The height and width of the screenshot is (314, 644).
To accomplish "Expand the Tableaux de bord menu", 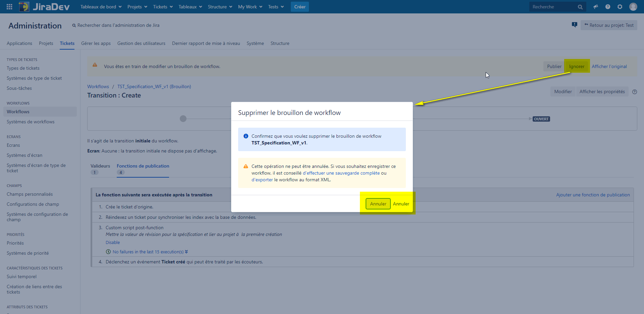I will 101,7.
